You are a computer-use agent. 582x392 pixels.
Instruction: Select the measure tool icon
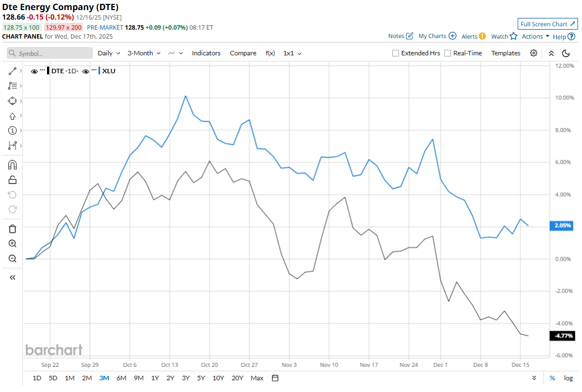tap(12, 145)
